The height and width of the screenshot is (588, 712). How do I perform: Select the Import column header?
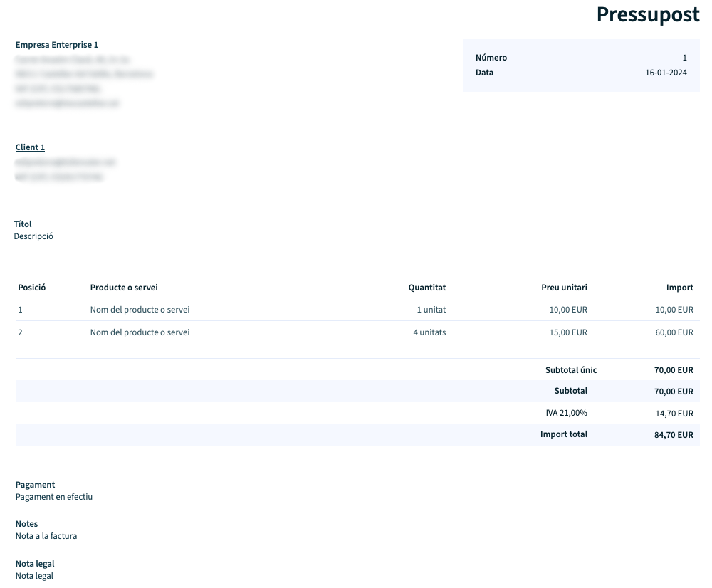tap(681, 287)
